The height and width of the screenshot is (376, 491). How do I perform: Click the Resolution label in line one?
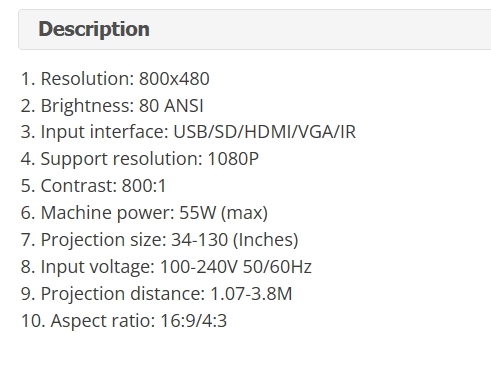click(x=87, y=79)
